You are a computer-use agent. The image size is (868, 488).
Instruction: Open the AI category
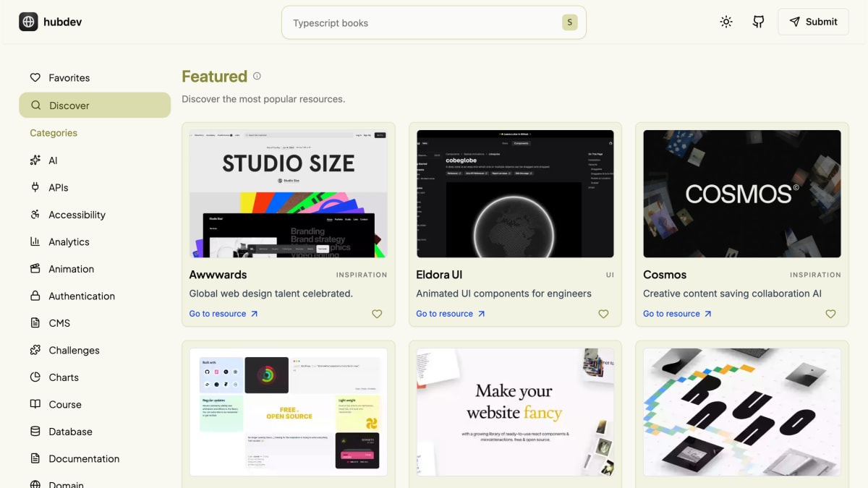click(x=95, y=160)
